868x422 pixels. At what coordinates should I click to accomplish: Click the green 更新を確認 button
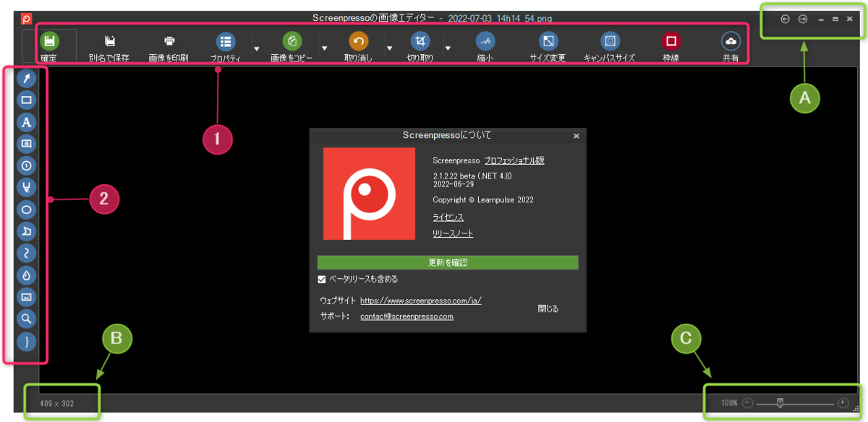pos(448,262)
